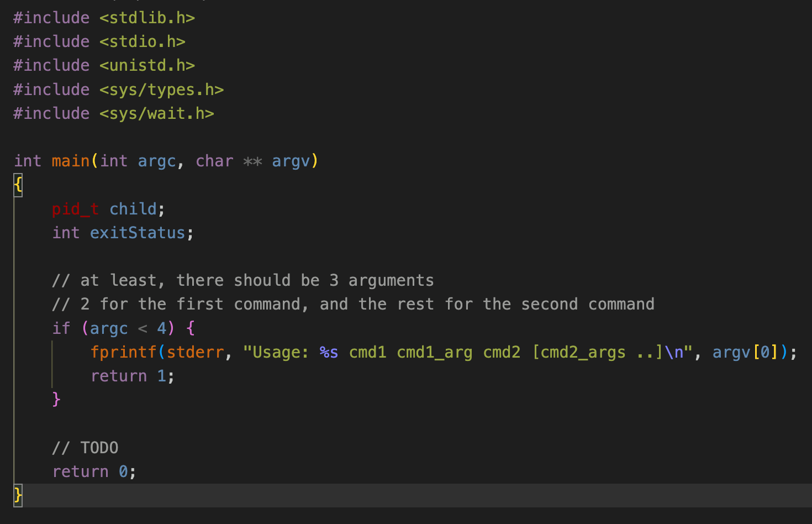Click the fprintf function call
812x524 pixels.
[124, 352]
